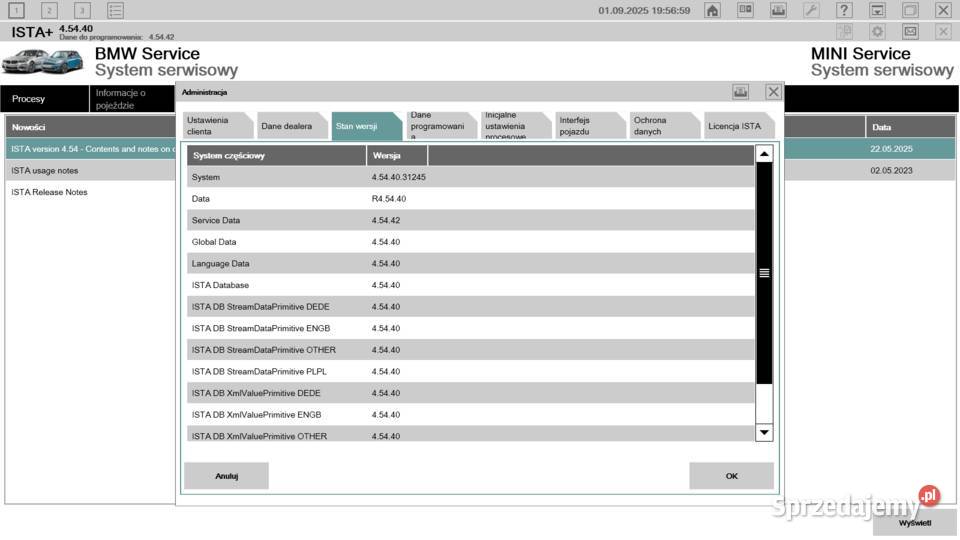This screenshot has height=540, width=960.
Task: Select the Global Data row
Action: [470, 242]
